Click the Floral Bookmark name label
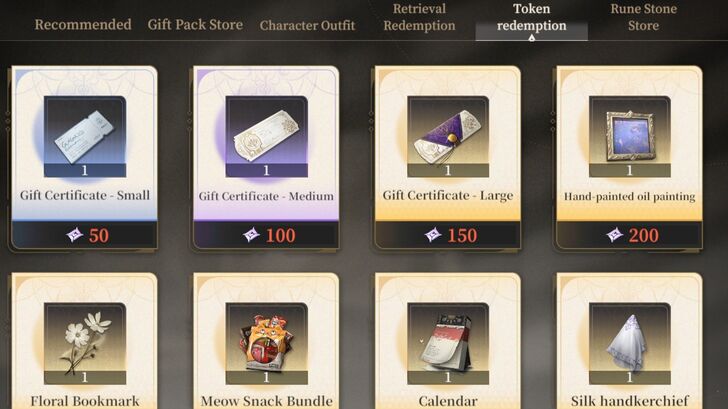The image size is (728, 409). pos(85,401)
